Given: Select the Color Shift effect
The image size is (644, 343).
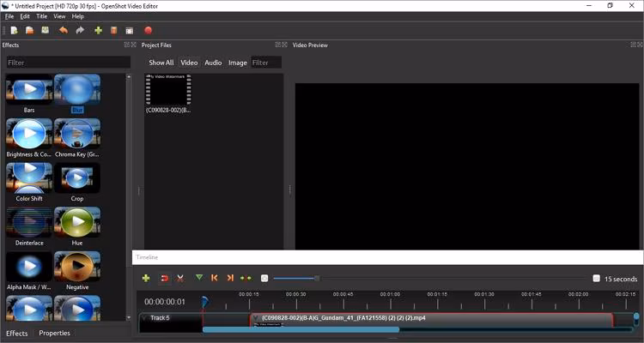Looking at the screenshot, I should click(29, 182).
